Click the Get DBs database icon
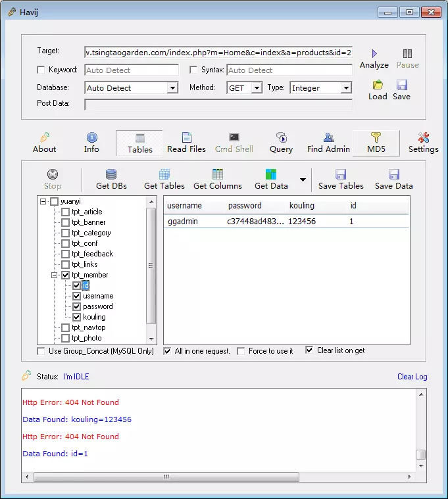 tap(111, 174)
